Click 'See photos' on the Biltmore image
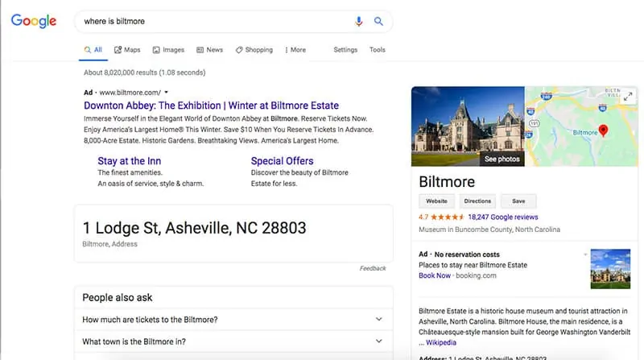Image resolution: width=644 pixels, height=360 pixels. [x=502, y=159]
